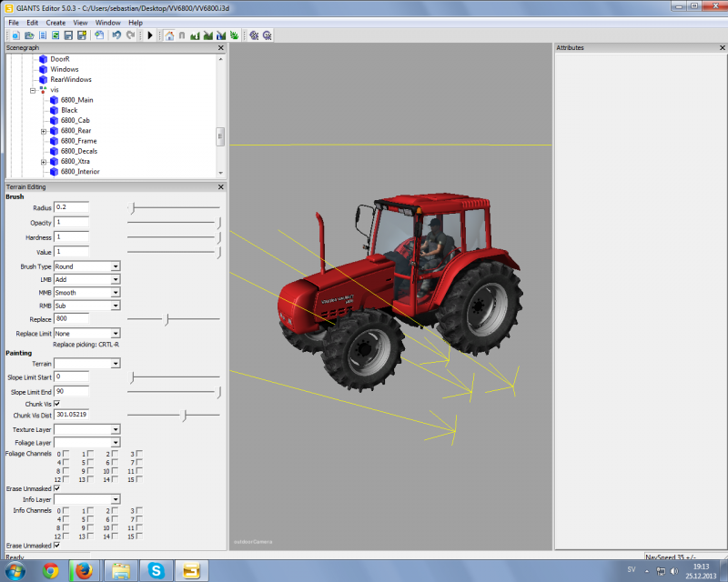Toggle Erase Unmasked under Foliage Channels
This screenshot has width=728, height=582.
pos(57,488)
